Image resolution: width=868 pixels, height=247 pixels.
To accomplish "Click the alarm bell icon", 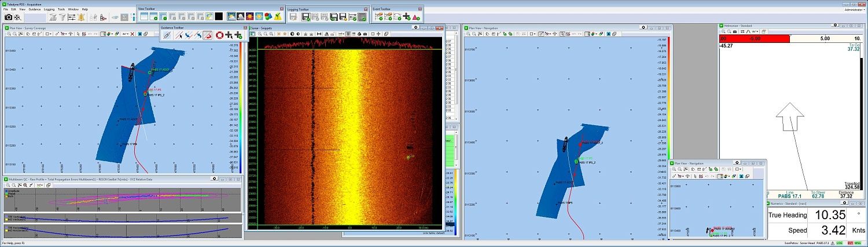I will click(x=82, y=17).
